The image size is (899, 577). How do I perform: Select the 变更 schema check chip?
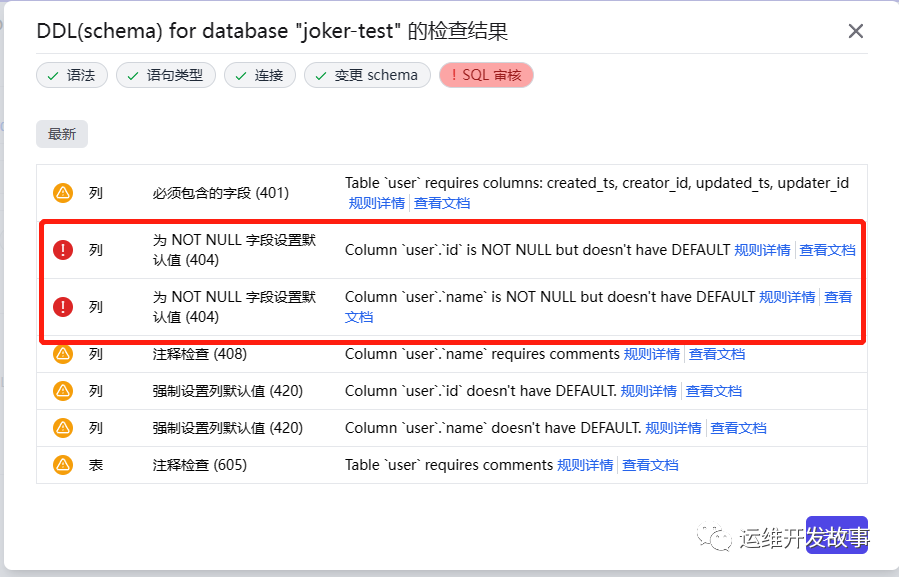[367, 75]
